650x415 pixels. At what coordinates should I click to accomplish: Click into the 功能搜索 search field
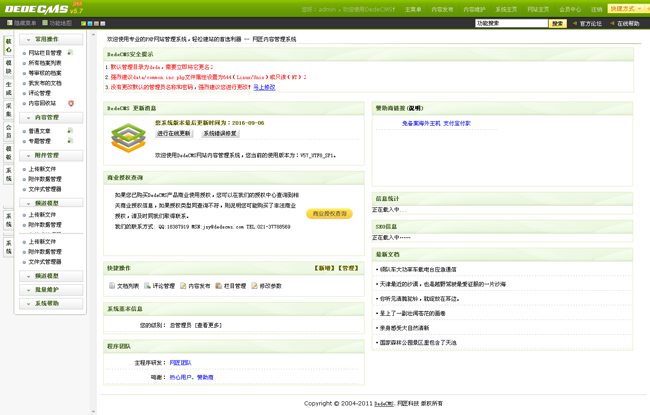click(510, 23)
